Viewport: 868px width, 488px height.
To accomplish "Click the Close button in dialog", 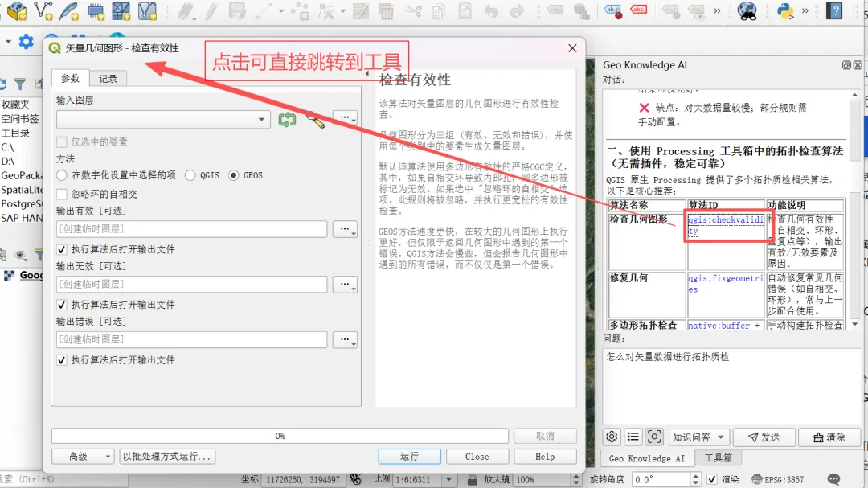I will (x=477, y=457).
